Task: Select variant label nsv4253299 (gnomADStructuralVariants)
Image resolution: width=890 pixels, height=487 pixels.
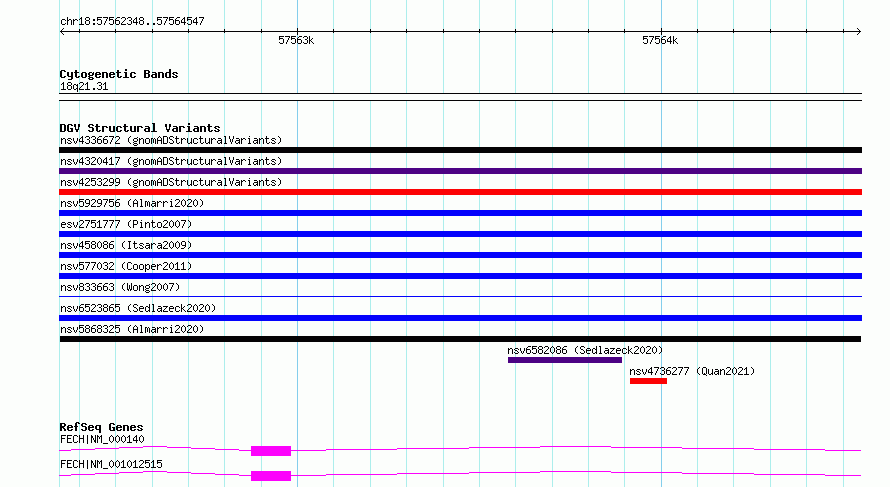Action: [171, 182]
